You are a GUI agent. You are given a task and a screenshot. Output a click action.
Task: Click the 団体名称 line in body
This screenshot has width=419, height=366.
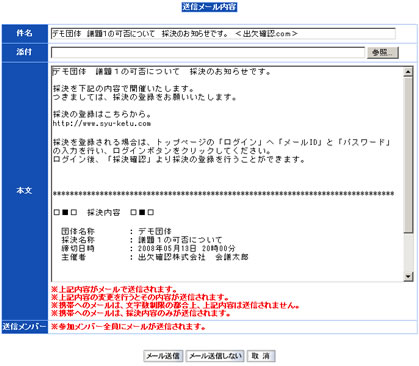(116, 231)
